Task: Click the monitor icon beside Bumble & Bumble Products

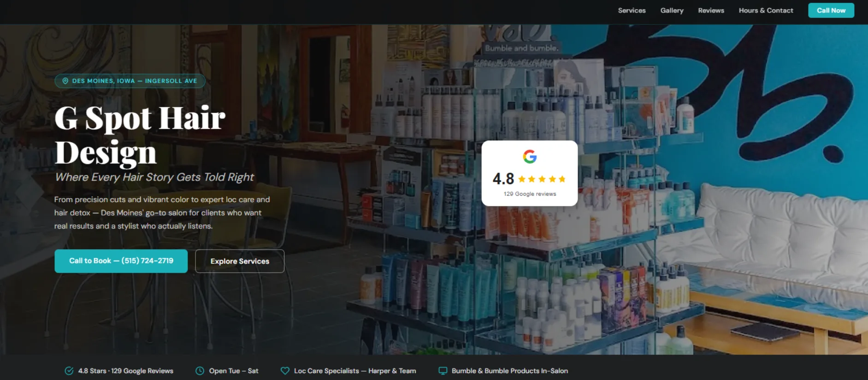Action: point(443,371)
